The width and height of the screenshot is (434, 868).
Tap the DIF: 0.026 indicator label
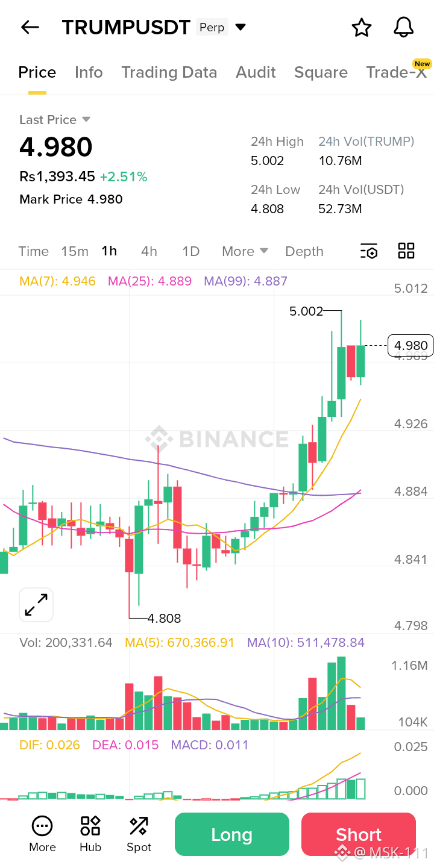(49, 745)
